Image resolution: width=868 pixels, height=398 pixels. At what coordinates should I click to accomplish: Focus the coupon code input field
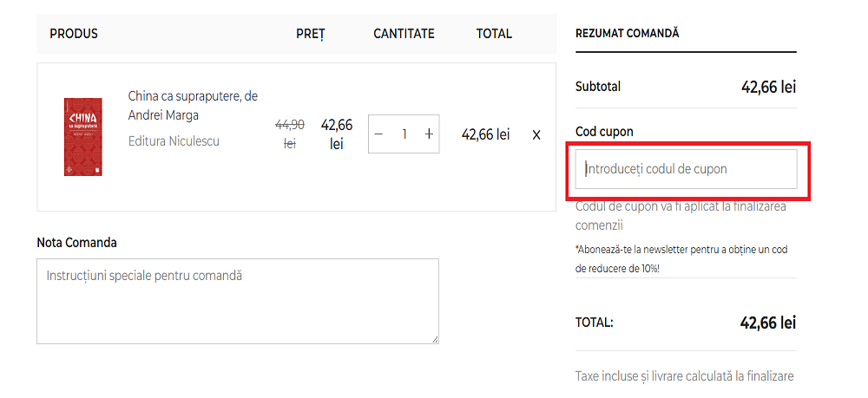click(x=686, y=169)
